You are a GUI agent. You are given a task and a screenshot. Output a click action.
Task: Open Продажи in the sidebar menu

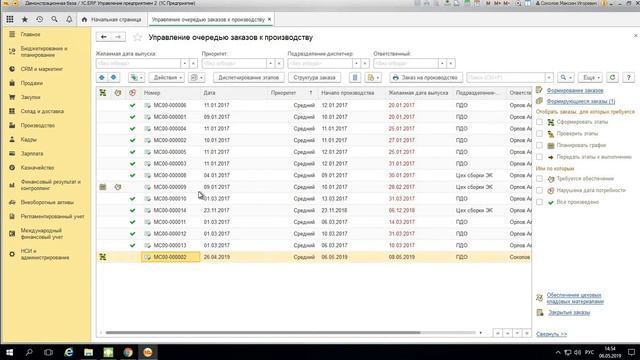click(32, 83)
